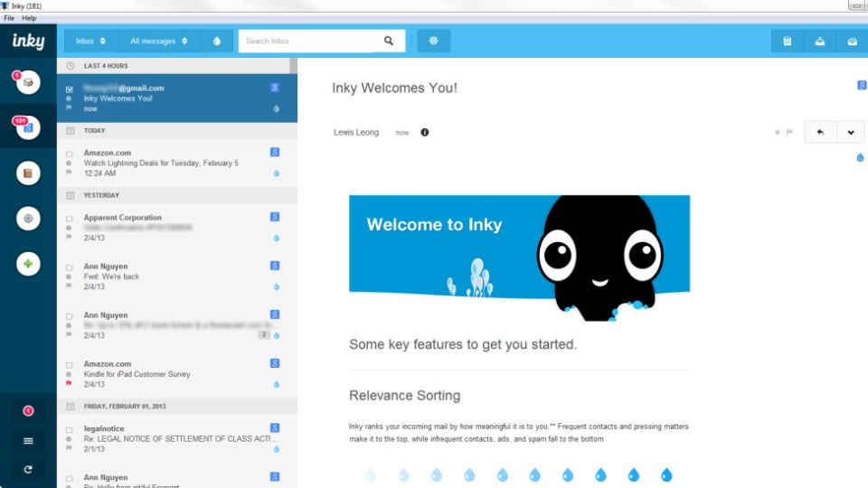The image size is (868, 488).
Task: Open the Help menu
Action: [x=29, y=18]
